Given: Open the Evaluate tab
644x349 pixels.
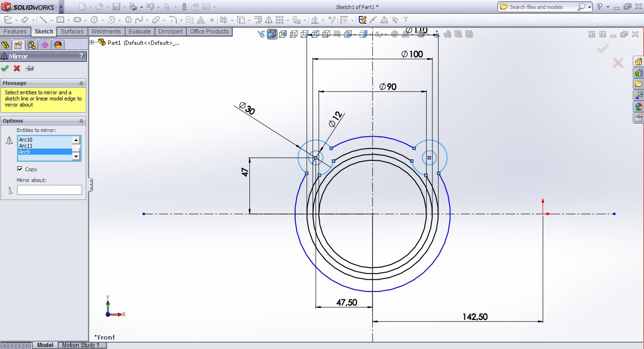Looking at the screenshot, I should coord(140,32).
